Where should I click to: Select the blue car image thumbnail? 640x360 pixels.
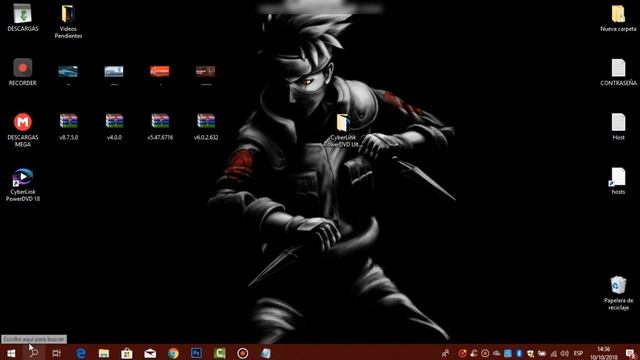[68, 71]
